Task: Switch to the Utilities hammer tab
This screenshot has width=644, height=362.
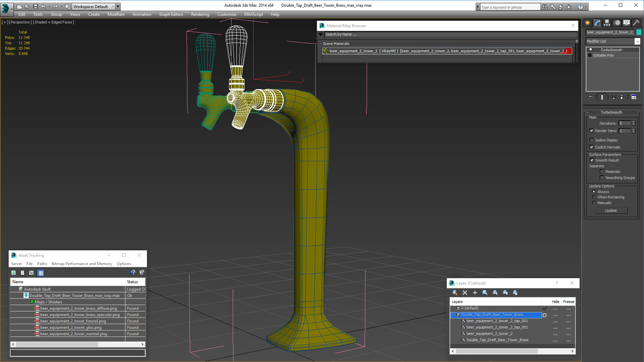Action: [x=636, y=23]
